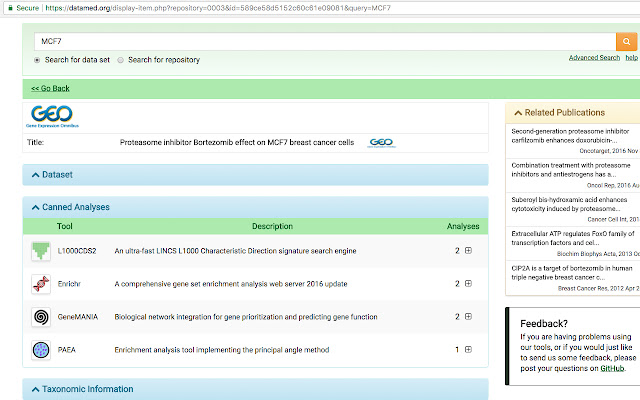
Task: Expand the PAEA analyses plus box
Action: tap(468, 349)
